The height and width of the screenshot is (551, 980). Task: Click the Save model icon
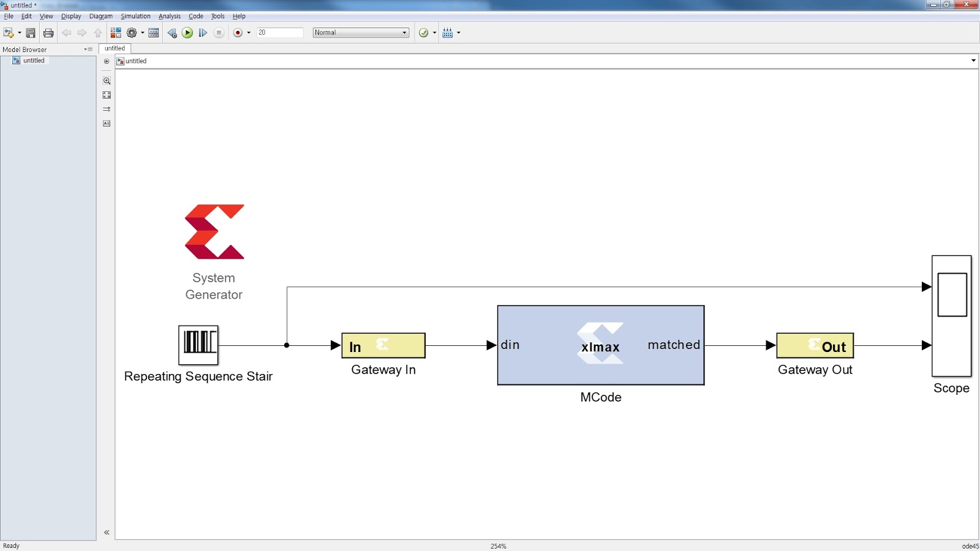(29, 32)
